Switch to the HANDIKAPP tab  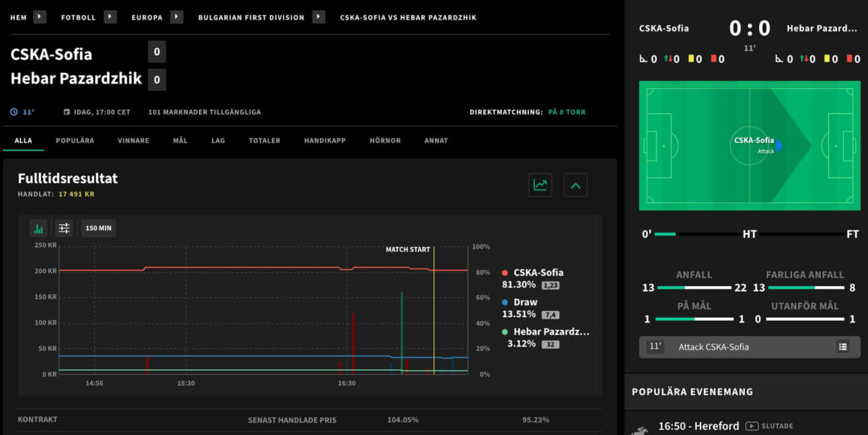coord(325,141)
